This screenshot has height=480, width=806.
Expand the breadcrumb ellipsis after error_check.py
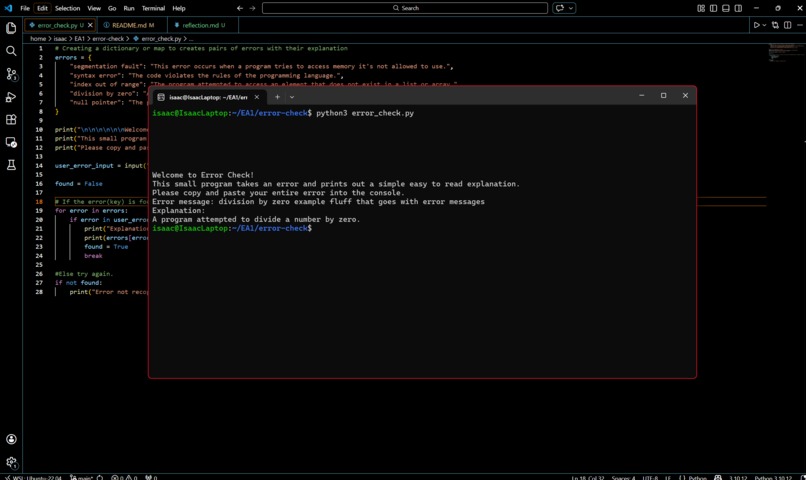pyautogui.click(x=191, y=39)
